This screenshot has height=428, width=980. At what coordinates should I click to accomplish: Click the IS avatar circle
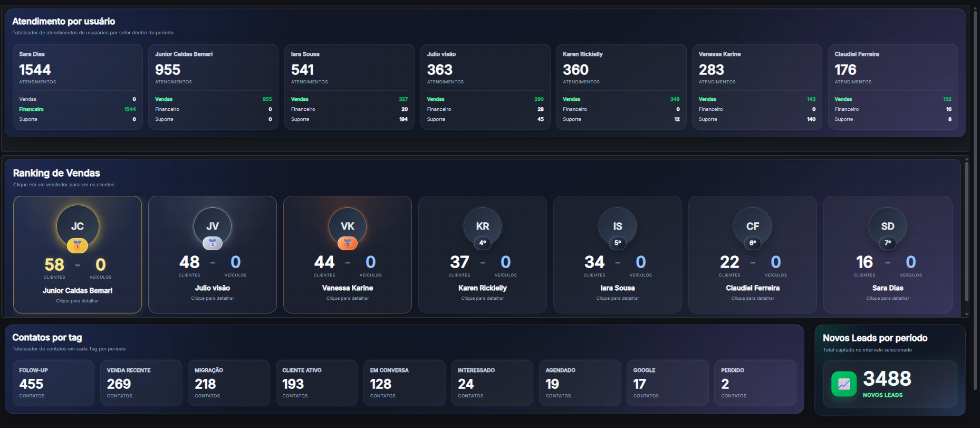618,226
